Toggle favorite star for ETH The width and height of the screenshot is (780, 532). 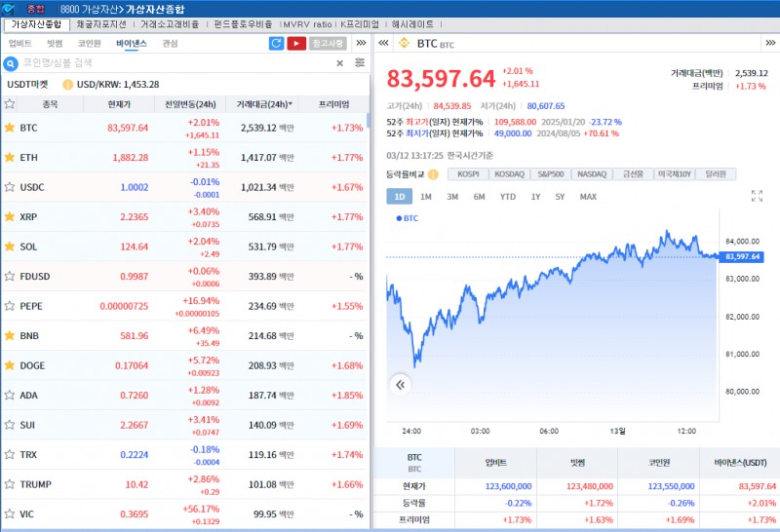point(10,158)
